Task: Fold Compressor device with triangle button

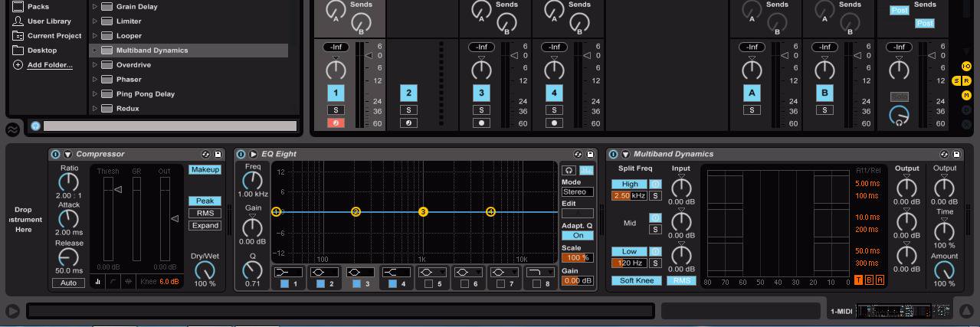Action: [x=67, y=154]
